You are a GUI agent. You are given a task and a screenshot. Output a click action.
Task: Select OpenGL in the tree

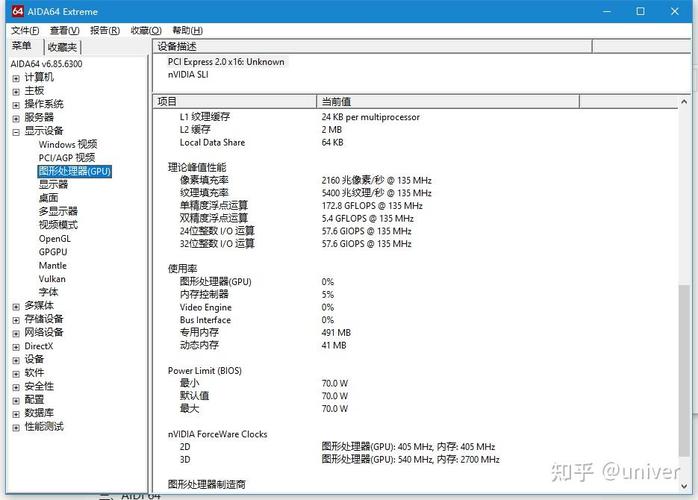tap(55, 238)
